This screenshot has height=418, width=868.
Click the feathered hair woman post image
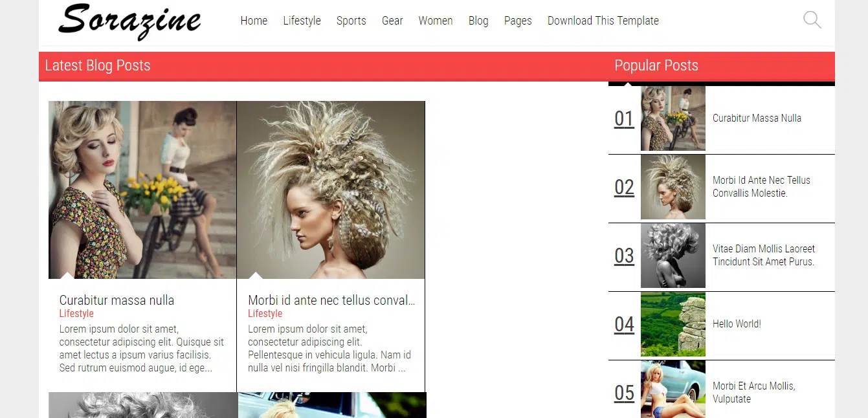click(x=331, y=190)
